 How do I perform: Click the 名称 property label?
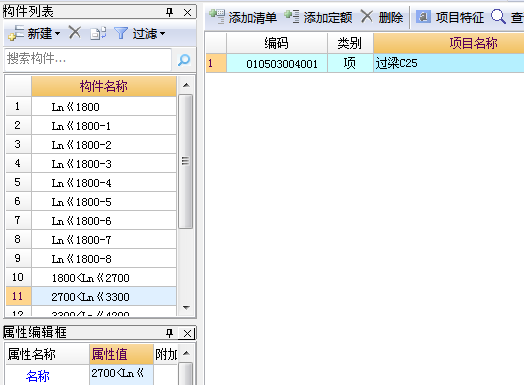[38, 376]
